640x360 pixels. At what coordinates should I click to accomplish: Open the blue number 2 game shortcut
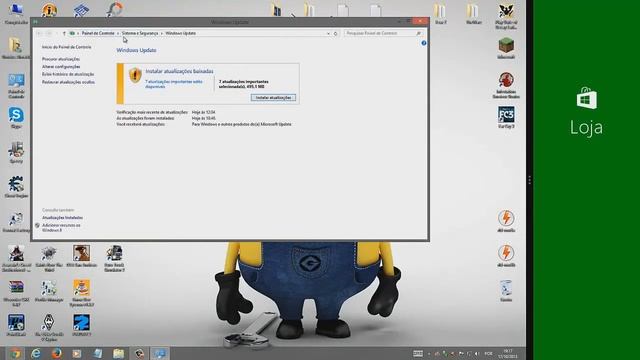[81, 325]
